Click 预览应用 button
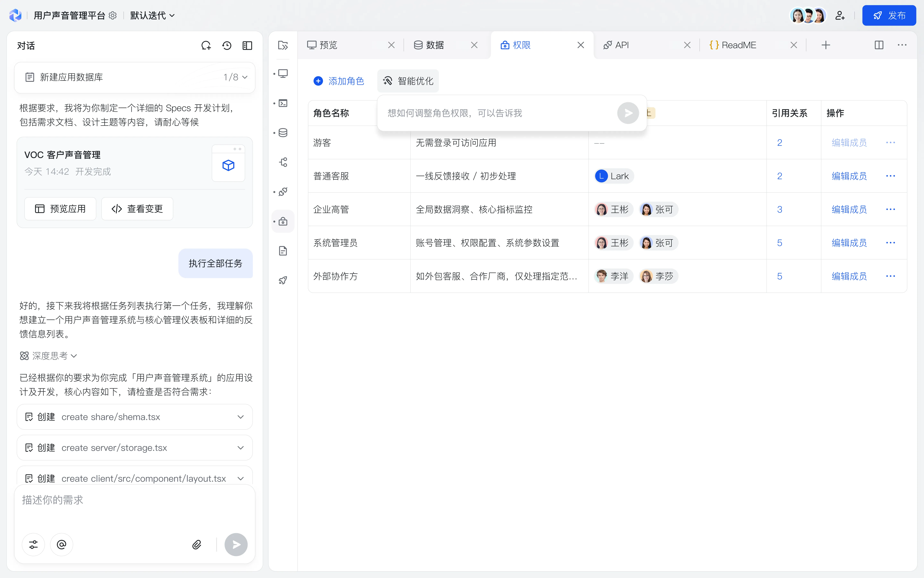Image resolution: width=924 pixels, height=578 pixels. pos(60,209)
